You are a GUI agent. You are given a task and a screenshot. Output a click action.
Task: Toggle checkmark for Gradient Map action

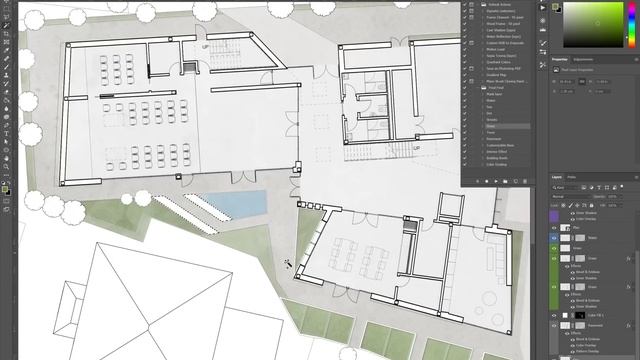(x=464, y=75)
